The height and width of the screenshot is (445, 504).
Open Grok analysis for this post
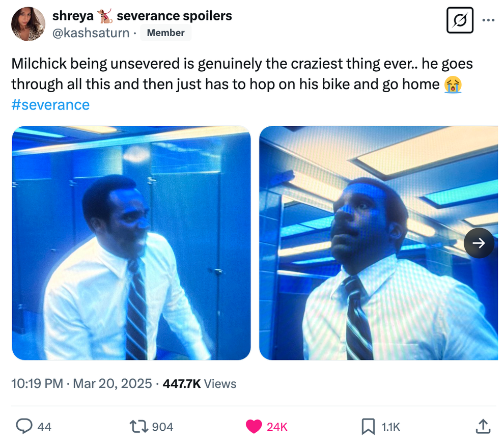tap(460, 20)
